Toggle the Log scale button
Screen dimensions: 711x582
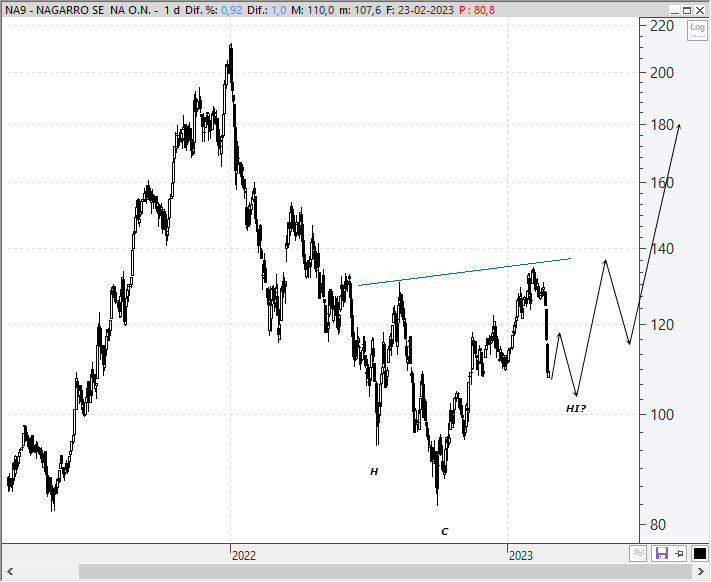click(x=697, y=30)
